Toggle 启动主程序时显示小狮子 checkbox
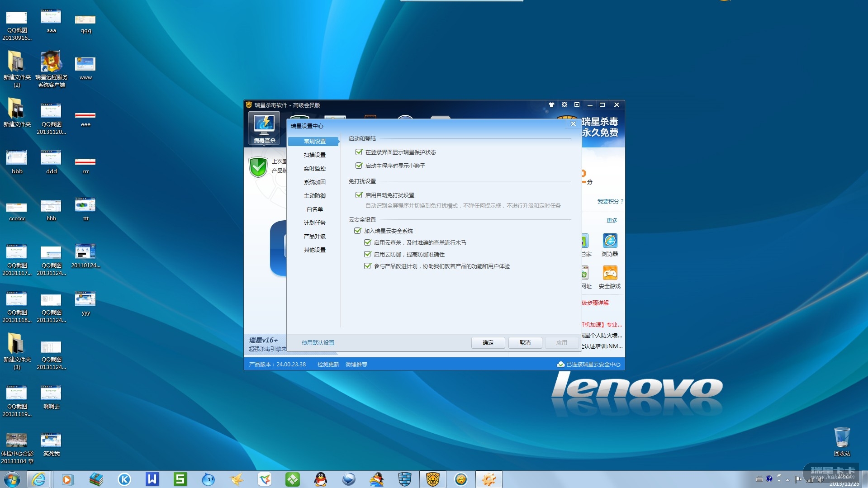868x488 pixels. click(x=359, y=166)
